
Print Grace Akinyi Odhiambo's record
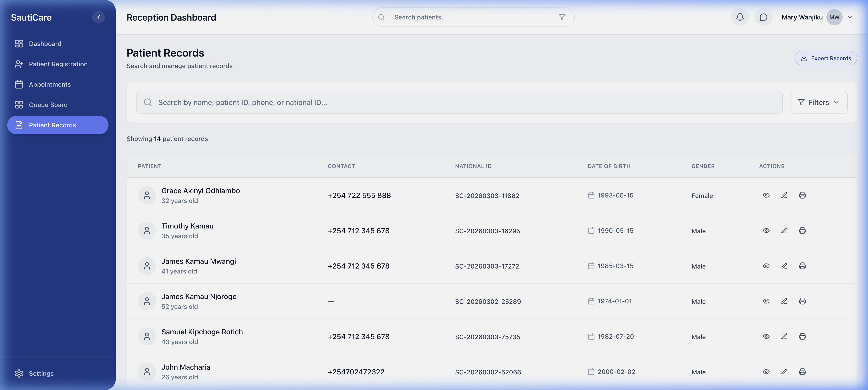pos(802,195)
